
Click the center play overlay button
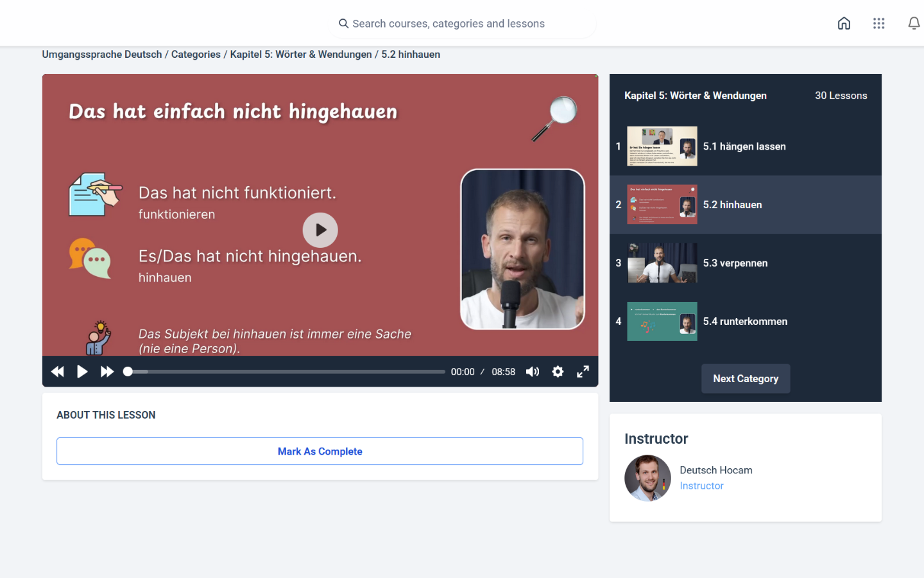pyautogui.click(x=320, y=230)
